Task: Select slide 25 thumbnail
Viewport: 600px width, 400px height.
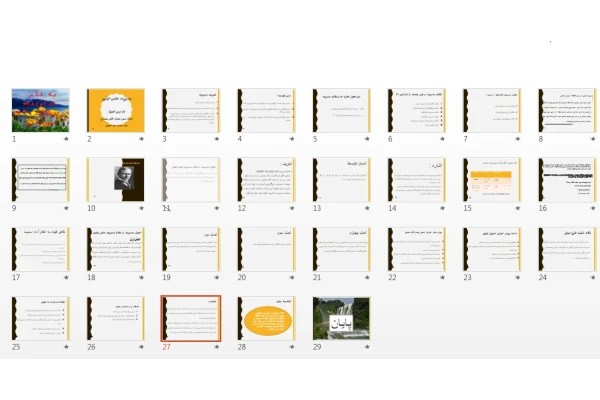Action: (x=41, y=318)
